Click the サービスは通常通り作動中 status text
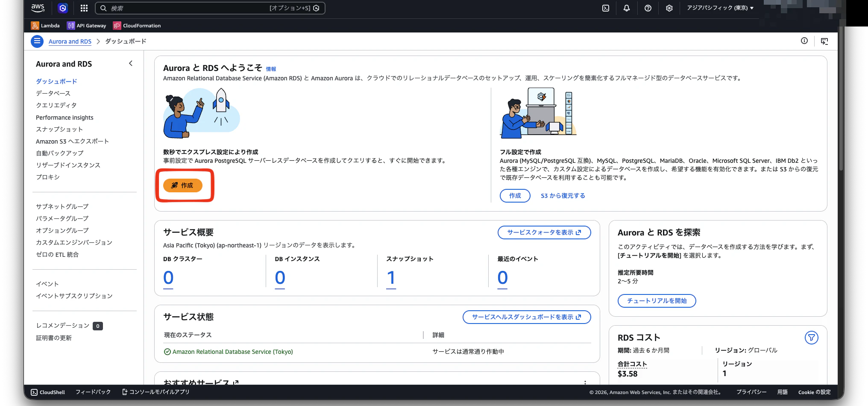 point(468,352)
